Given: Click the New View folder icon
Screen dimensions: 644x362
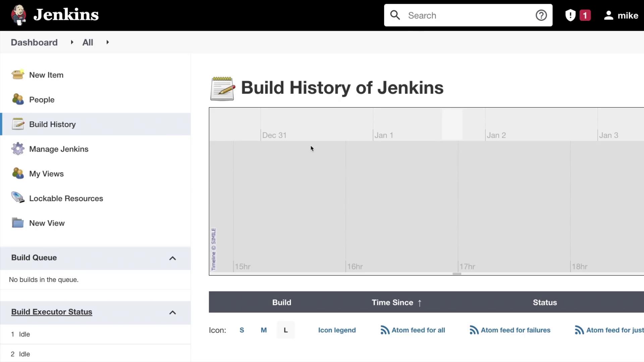Looking at the screenshot, I should [x=18, y=223].
